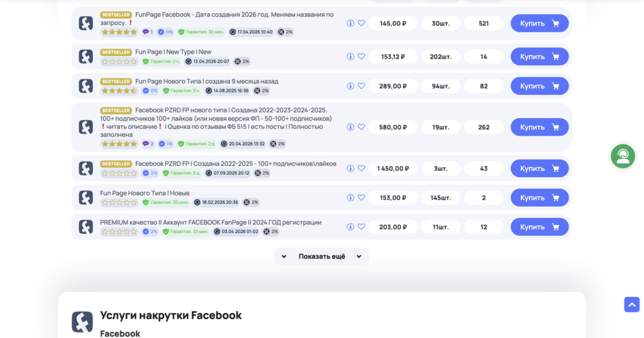Buy the 1 450,00 ₽ Facebook PZRD FP
Viewport: 644px width, 338px height.
point(539,168)
